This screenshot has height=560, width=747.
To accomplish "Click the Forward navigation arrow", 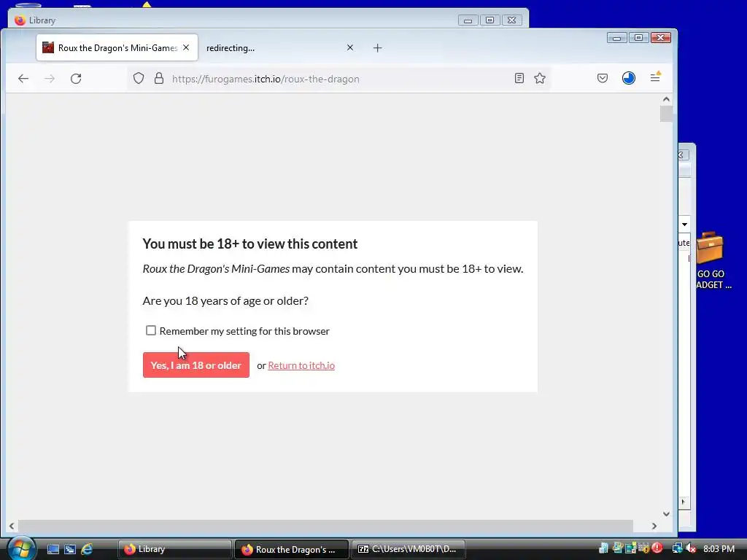I will point(50,79).
